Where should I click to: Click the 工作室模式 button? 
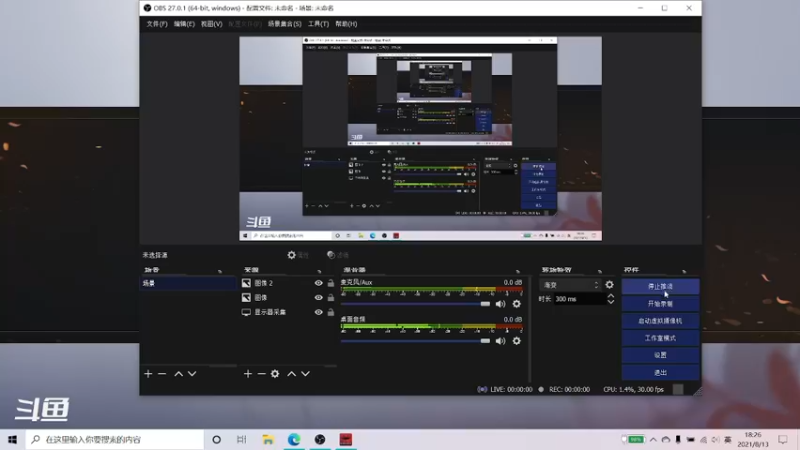click(660, 338)
